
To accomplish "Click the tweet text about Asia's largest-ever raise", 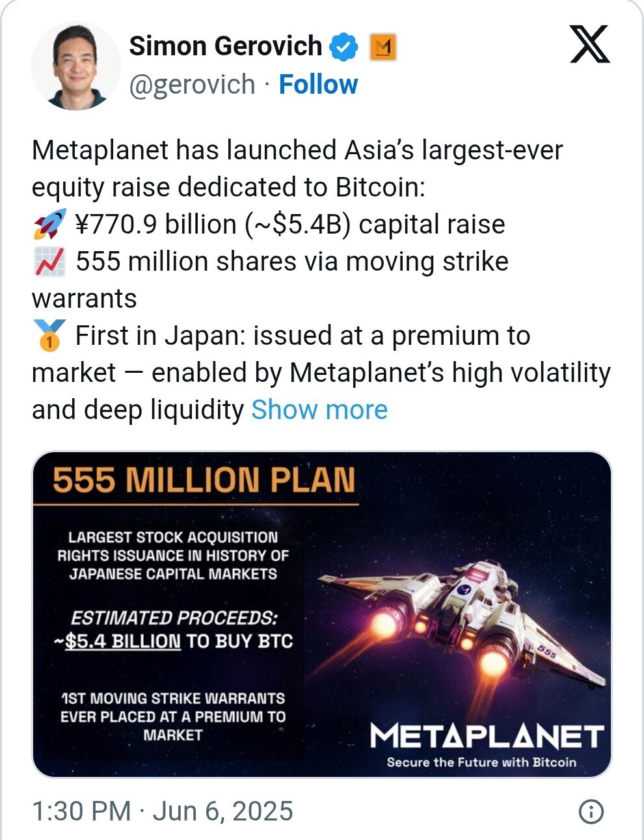I will coord(297,169).
